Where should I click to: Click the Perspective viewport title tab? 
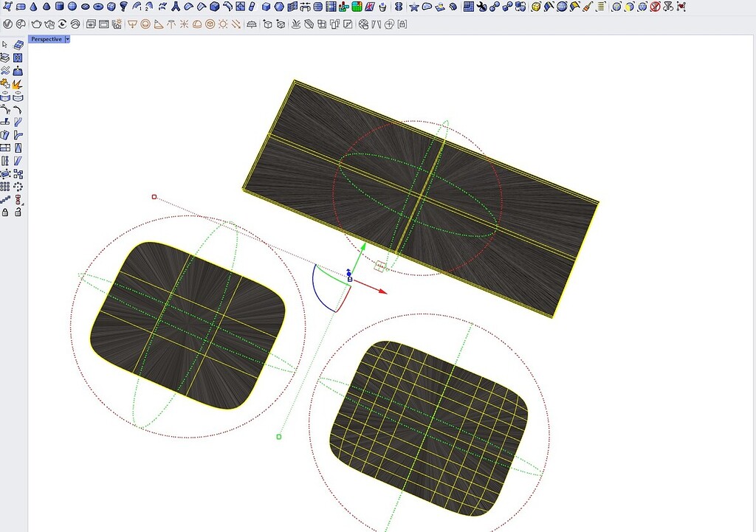(46, 38)
